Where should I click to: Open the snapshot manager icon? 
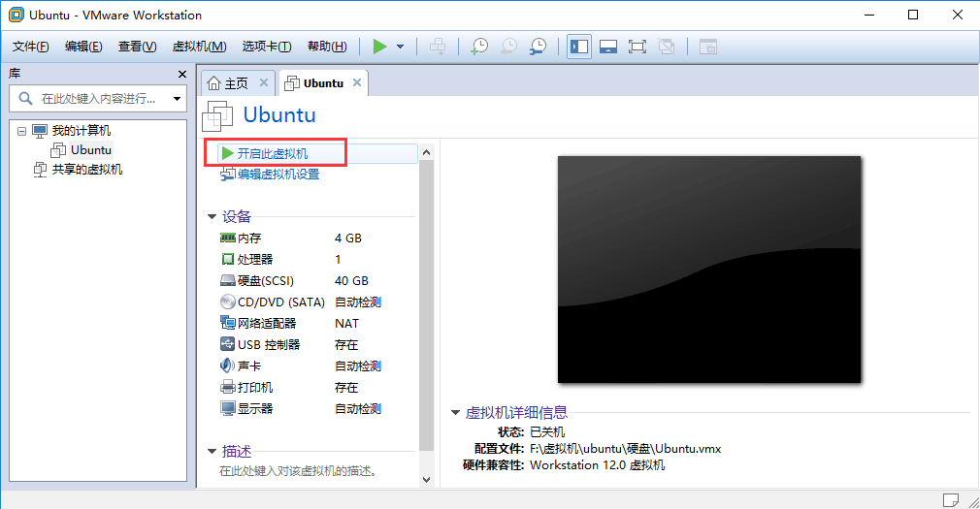[538, 47]
